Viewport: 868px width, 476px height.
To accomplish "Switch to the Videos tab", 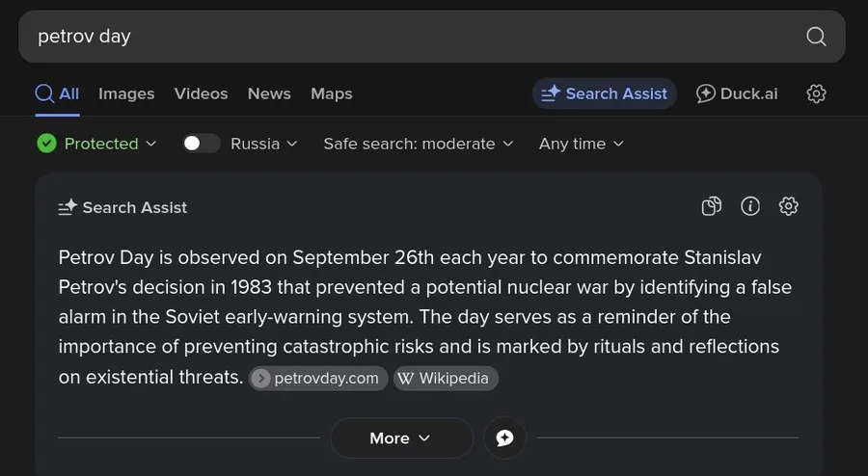I will (x=201, y=94).
